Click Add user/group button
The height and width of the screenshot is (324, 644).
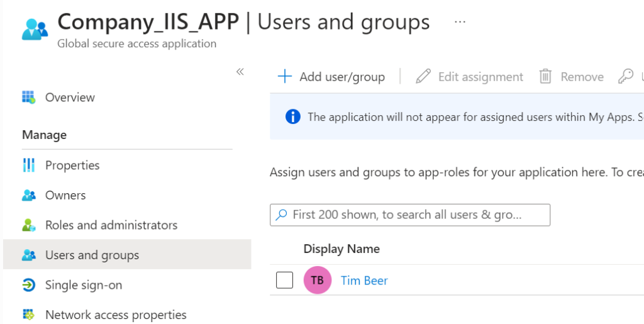[331, 76]
